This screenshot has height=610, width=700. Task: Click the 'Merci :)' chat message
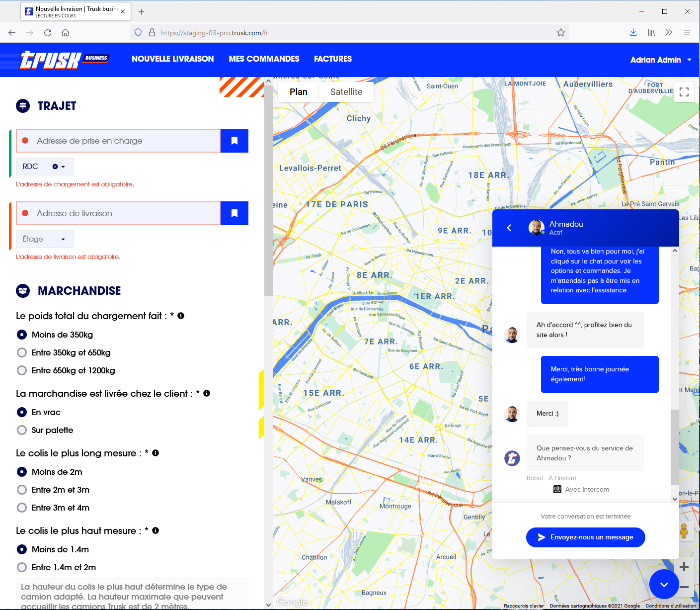point(547,414)
